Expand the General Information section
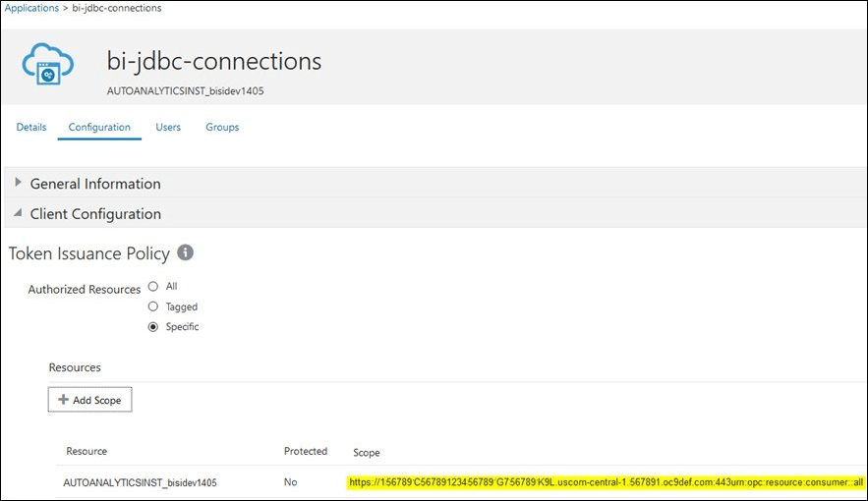868x501 pixels. point(19,184)
